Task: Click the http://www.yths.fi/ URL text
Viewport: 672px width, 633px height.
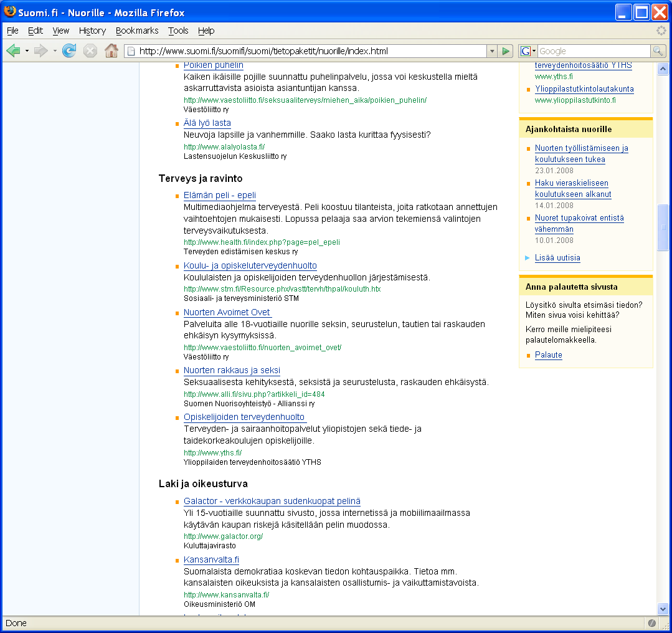Action: [x=212, y=452]
